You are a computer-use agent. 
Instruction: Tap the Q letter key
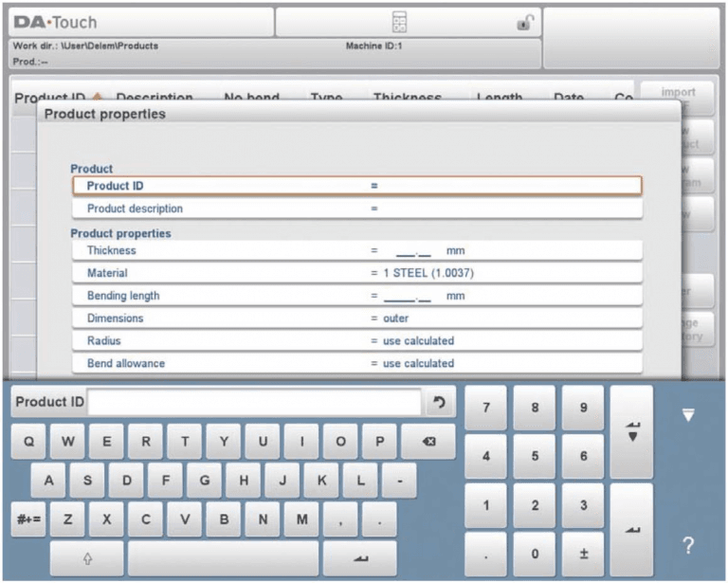point(28,442)
